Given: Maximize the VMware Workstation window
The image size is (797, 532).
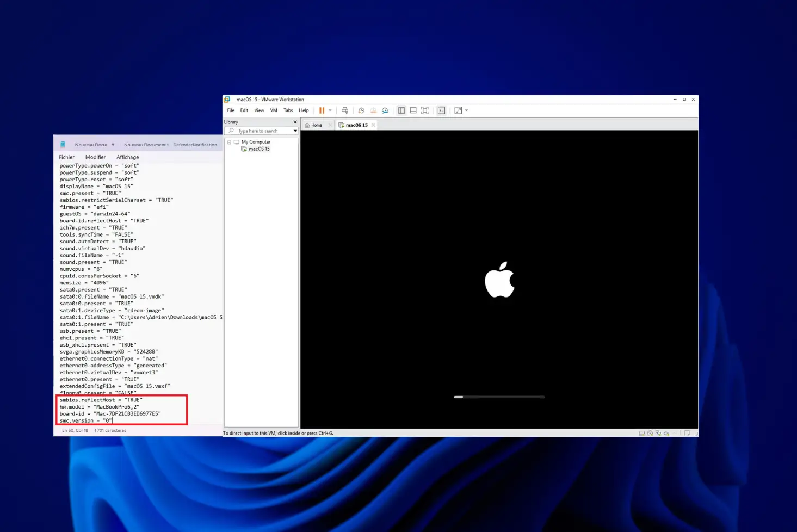Looking at the screenshot, I should [x=684, y=100].
